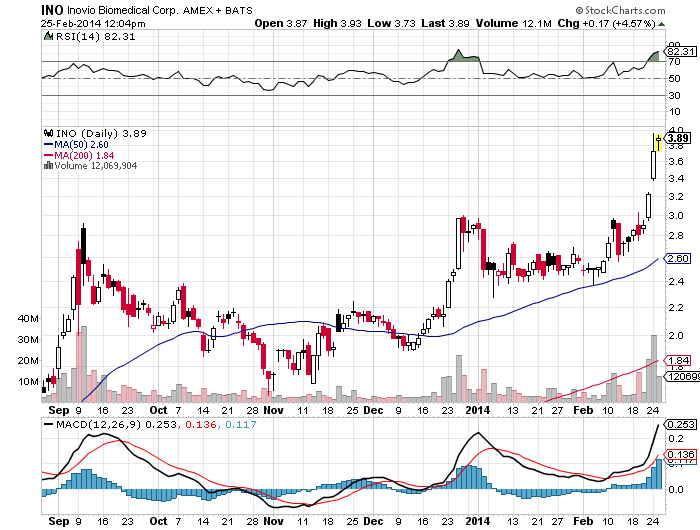Click the green up-arrow beside Chg

coord(661,24)
